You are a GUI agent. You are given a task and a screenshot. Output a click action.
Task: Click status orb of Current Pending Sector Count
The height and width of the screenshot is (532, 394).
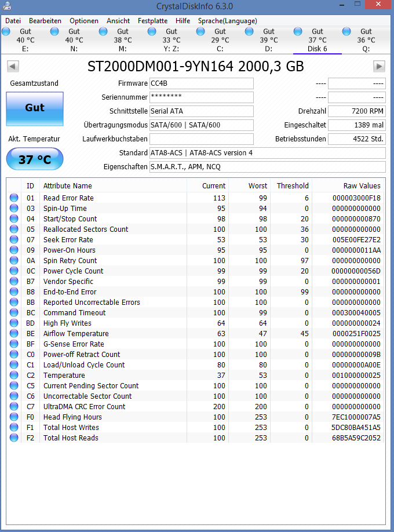coord(14,386)
